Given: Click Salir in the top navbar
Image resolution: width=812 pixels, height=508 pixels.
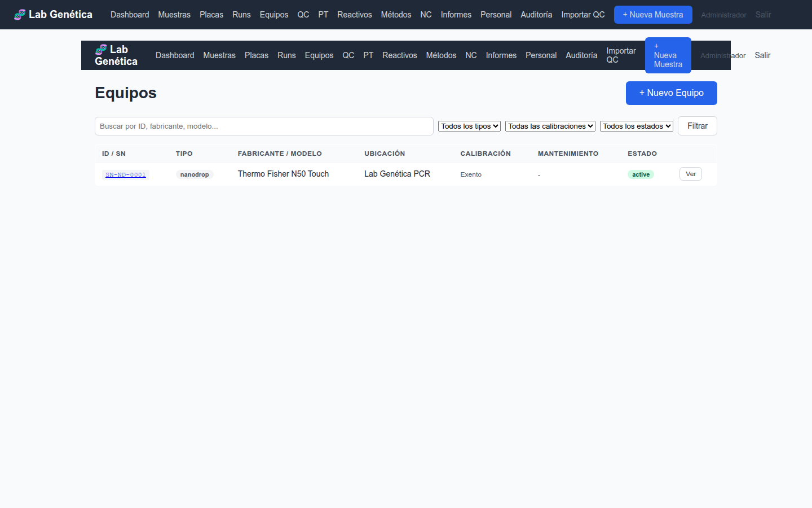Looking at the screenshot, I should pos(763,15).
